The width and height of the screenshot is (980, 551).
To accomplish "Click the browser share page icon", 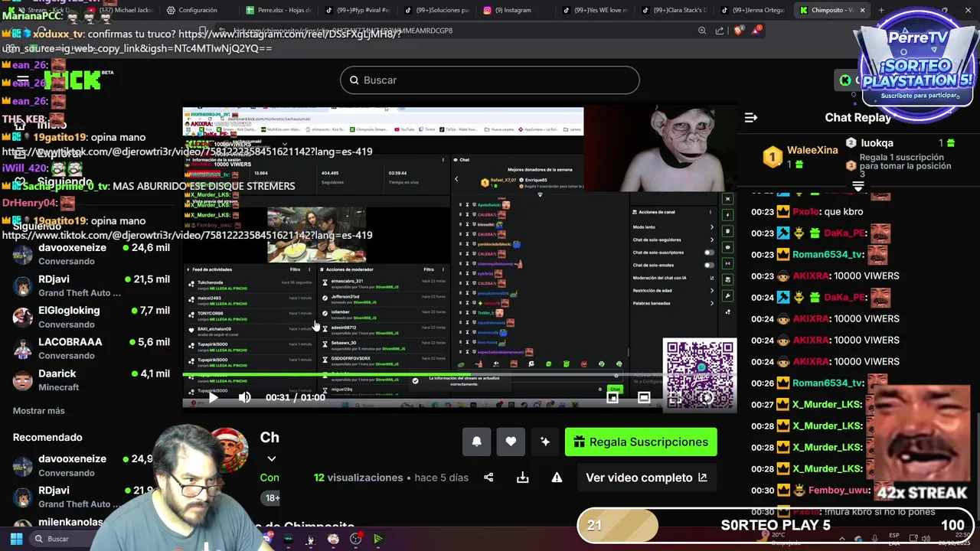I will coord(720,31).
